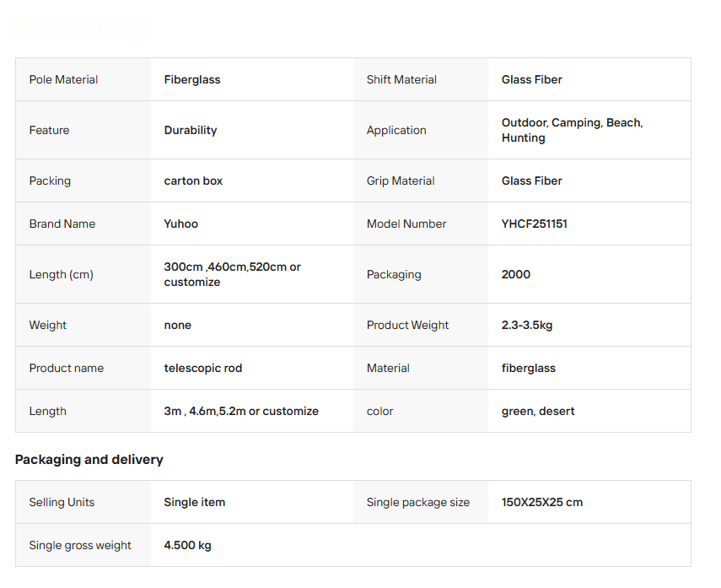Click the 4.500 kg gross weight value
721x588 pixels.
[x=188, y=545]
